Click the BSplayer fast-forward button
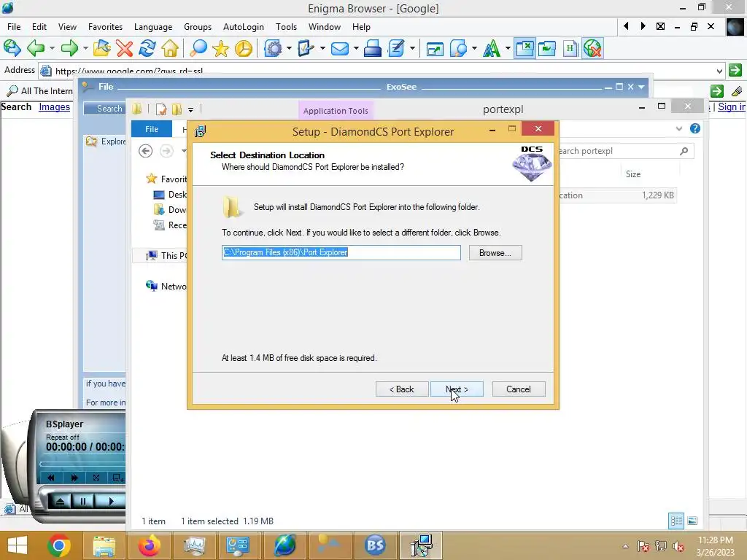This screenshot has height=560, width=747. coord(74,478)
